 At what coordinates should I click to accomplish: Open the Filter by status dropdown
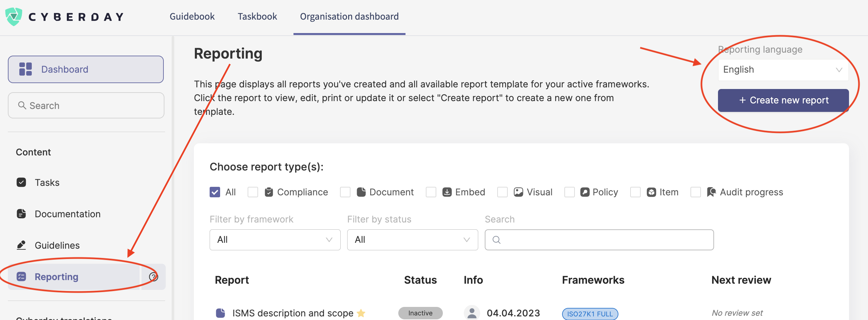(x=412, y=240)
